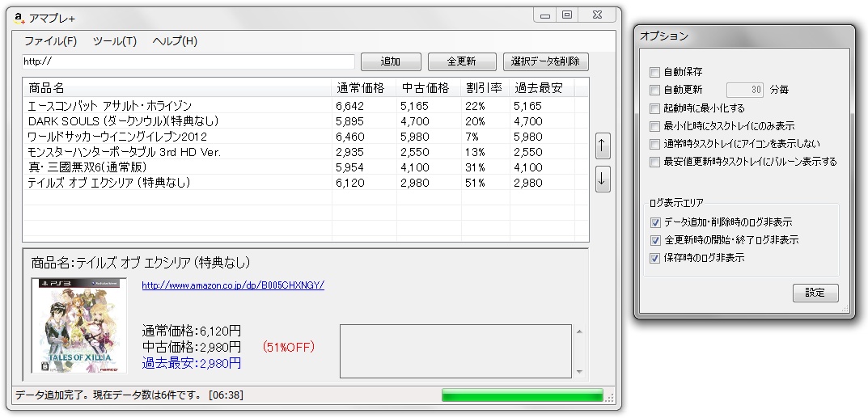
Task: Click inside the empty log text area
Action: [x=455, y=351]
